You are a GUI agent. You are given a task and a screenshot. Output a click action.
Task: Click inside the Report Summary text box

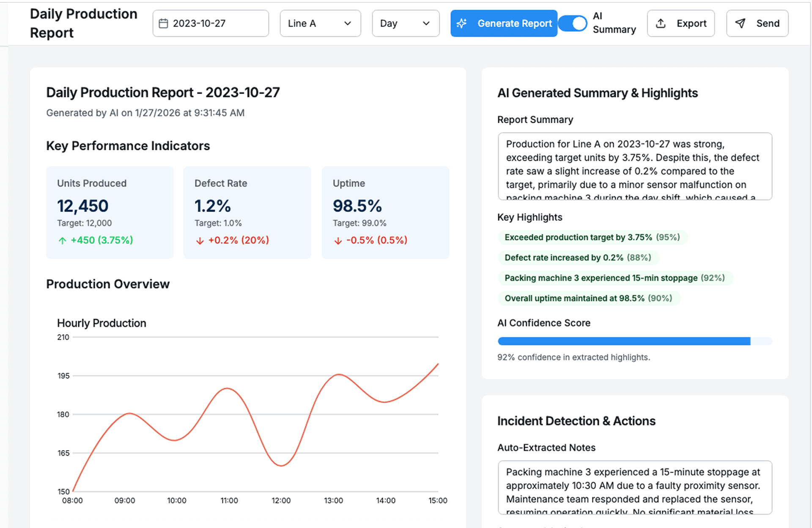634,166
